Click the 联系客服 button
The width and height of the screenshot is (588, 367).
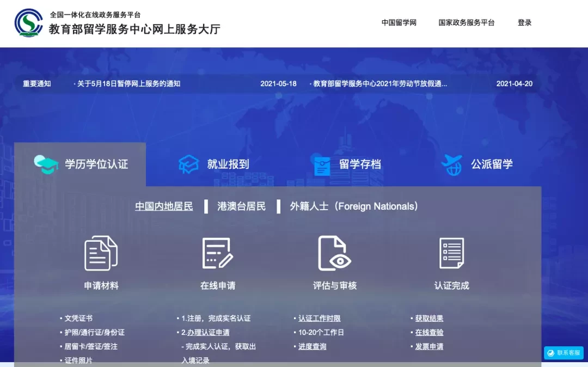point(563,353)
